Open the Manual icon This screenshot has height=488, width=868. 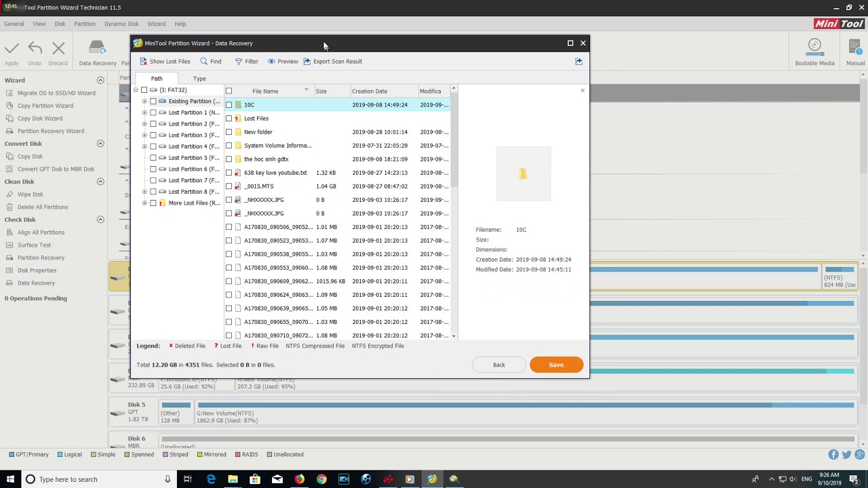[856, 46]
